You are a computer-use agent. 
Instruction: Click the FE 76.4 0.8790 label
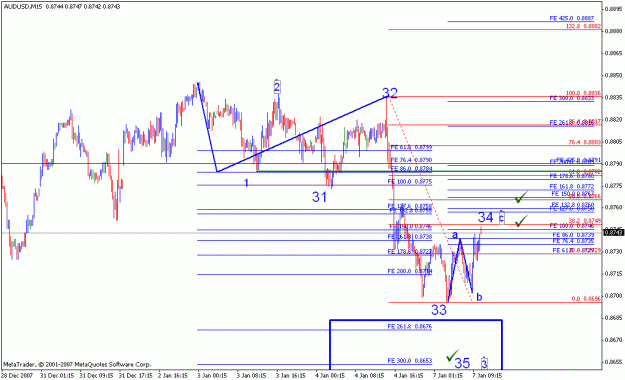coord(411,160)
